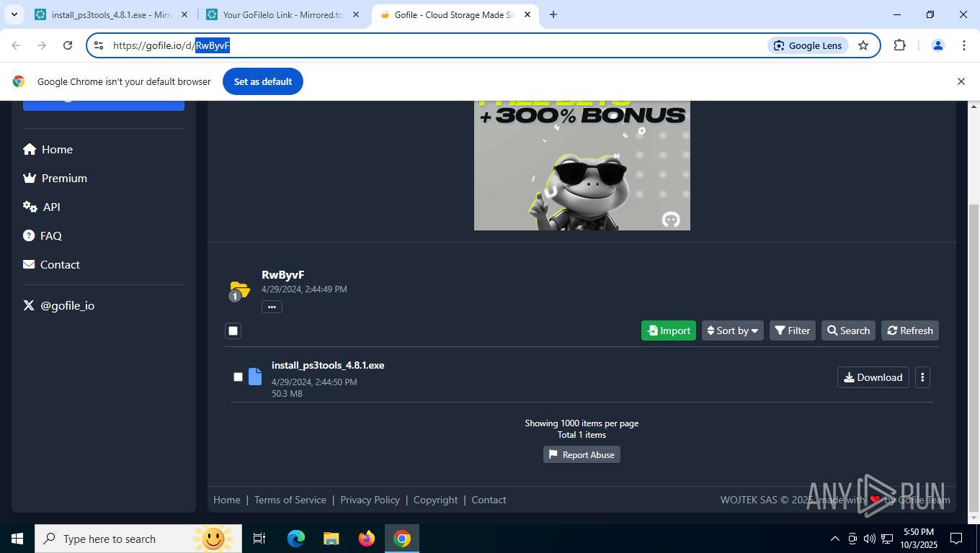
Task: Open the Windows Start menu
Action: pos(17,539)
